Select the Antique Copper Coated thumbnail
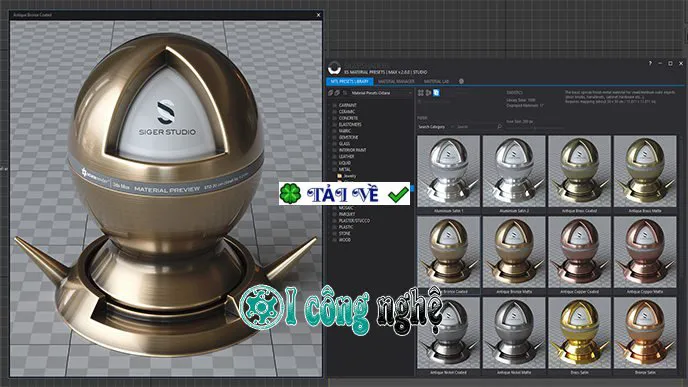This screenshot has width=688, height=387. tap(579, 252)
